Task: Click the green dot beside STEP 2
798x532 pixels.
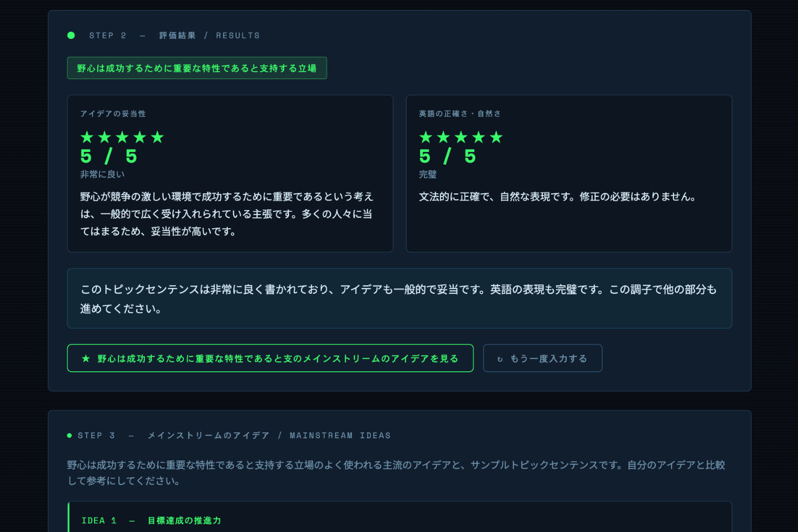Action: [x=71, y=35]
